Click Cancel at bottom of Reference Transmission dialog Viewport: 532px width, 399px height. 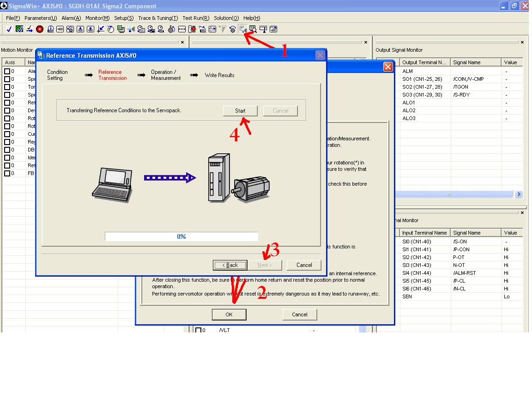(304, 265)
